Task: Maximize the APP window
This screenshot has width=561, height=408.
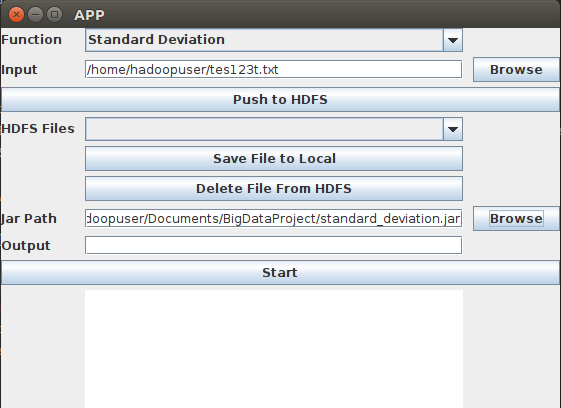Action: pos(54,15)
